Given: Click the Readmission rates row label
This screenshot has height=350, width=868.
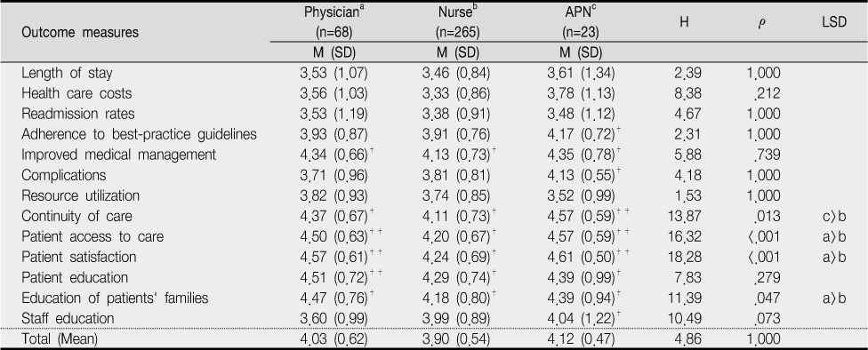Looking at the screenshot, I should [78, 114].
